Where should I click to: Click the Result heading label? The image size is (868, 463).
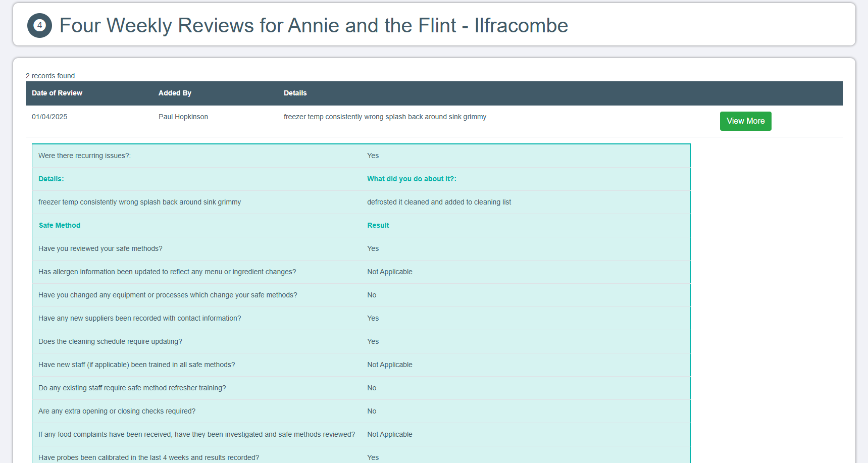tap(378, 225)
